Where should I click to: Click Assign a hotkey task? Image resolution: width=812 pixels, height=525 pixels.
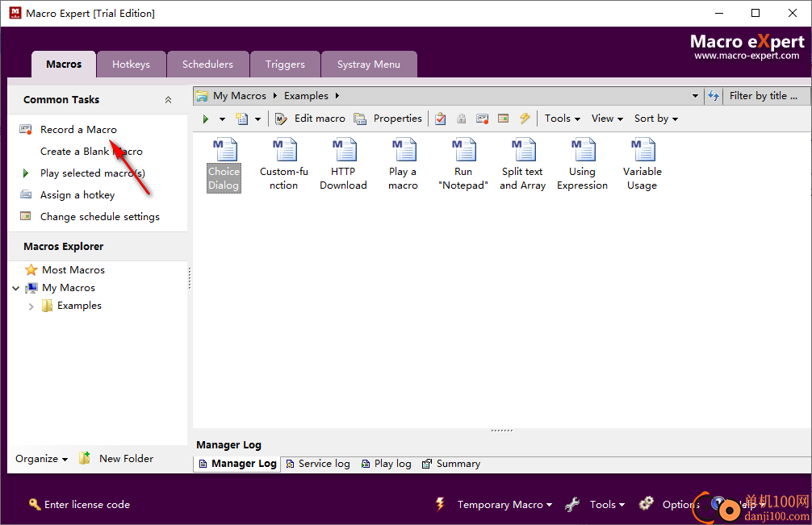point(77,194)
